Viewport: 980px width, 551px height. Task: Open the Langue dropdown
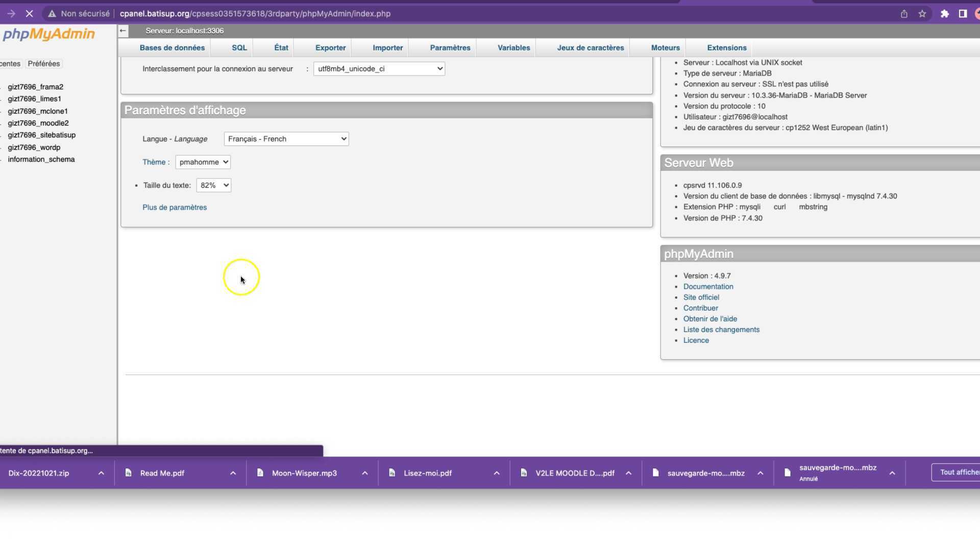(286, 138)
